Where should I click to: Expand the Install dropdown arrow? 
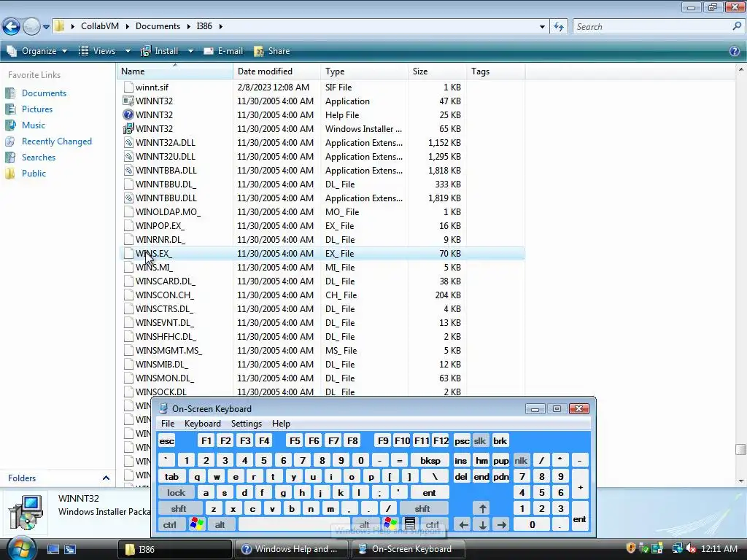click(190, 51)
